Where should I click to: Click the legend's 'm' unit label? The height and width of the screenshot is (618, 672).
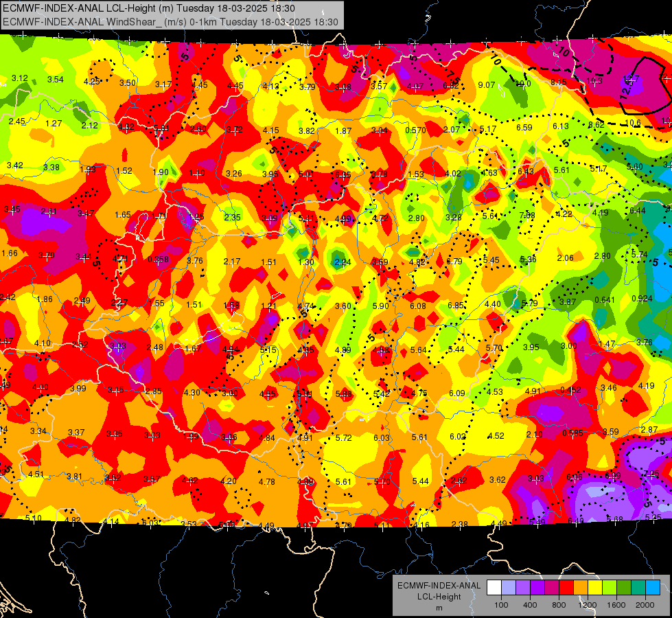(x=439, y=608)
